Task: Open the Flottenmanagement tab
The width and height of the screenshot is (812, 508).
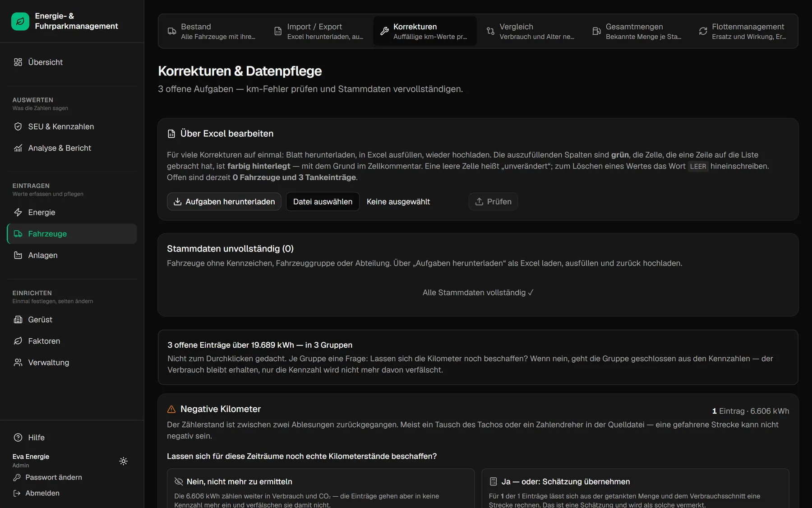Action: 743,31
